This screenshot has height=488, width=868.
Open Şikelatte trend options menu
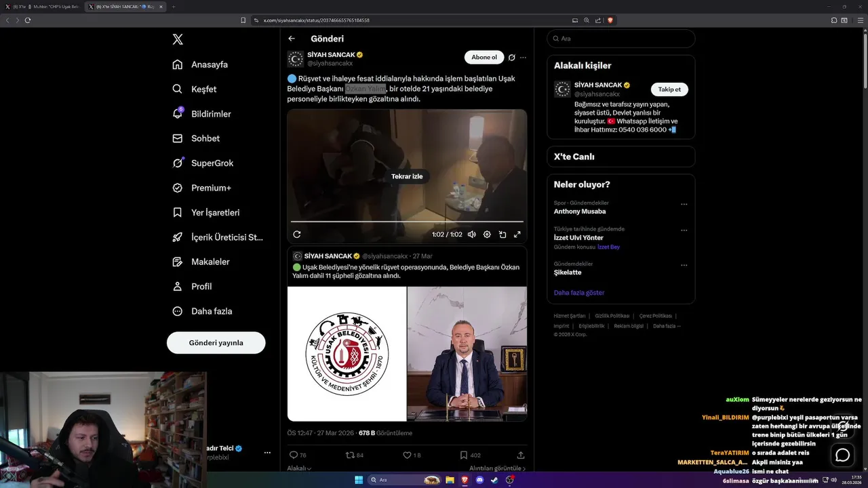click(684, 265)
